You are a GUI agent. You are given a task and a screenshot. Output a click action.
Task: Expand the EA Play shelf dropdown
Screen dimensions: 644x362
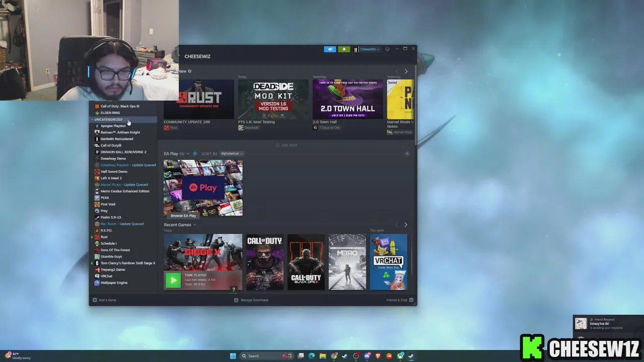pyautogui.click(x=188, y=154)
